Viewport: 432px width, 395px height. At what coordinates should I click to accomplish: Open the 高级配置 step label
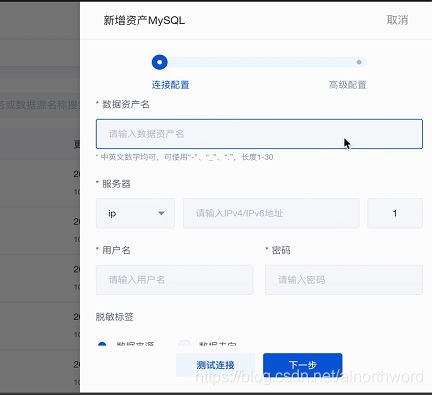348,85
